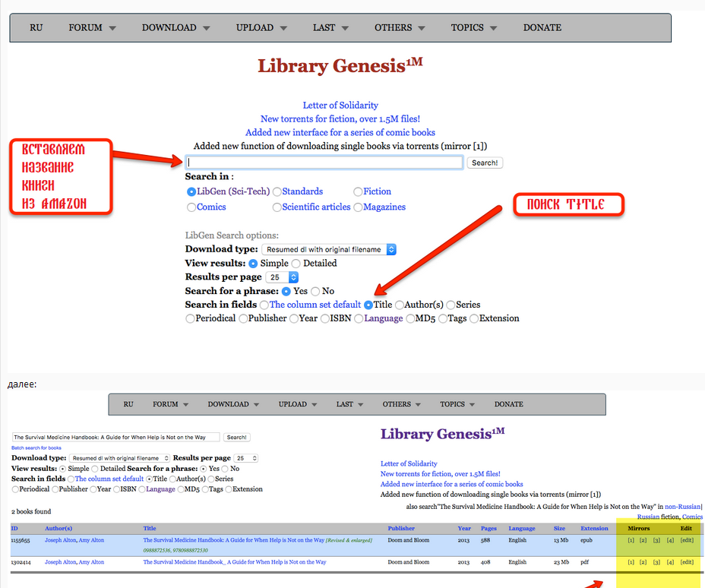
Task: Open UPLOAD menu on home page navbar
Action: pos(261,27)
